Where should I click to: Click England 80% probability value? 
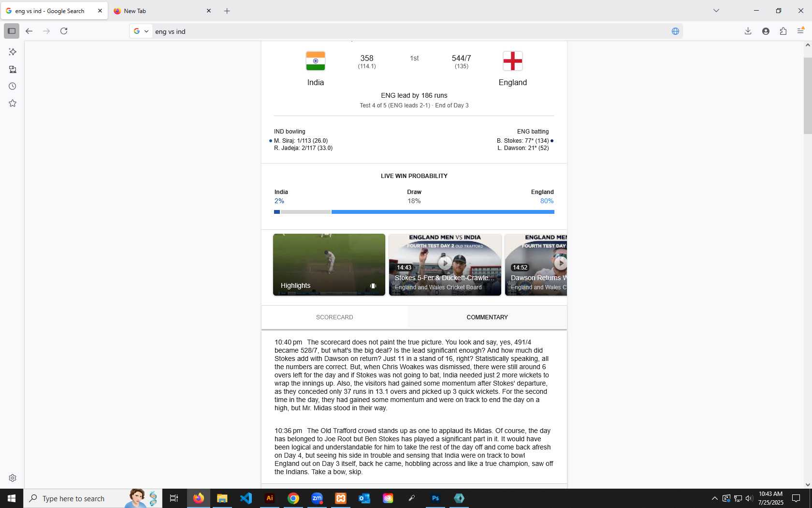(547, 201)
